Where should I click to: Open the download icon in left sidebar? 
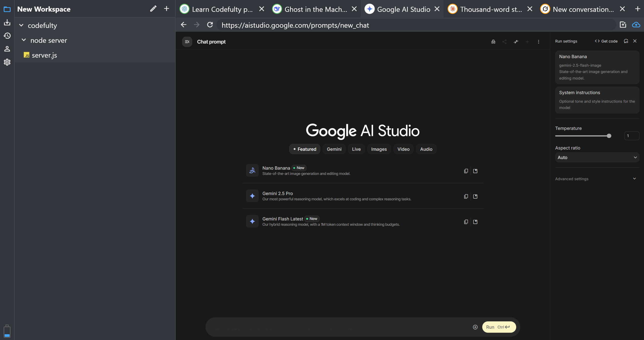[7, 22]
